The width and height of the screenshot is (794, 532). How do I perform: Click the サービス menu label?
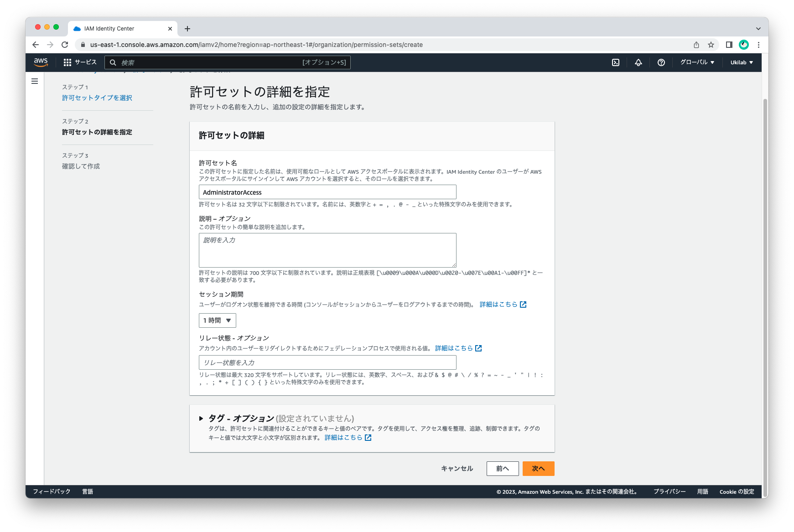[x=86, y=62]
